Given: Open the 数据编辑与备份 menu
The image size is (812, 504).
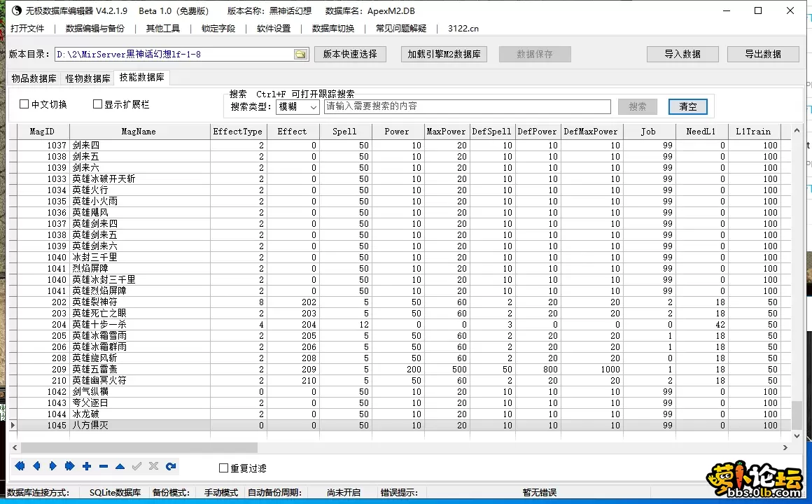Looking at the screenshot, I should click(x=95, y=29).
